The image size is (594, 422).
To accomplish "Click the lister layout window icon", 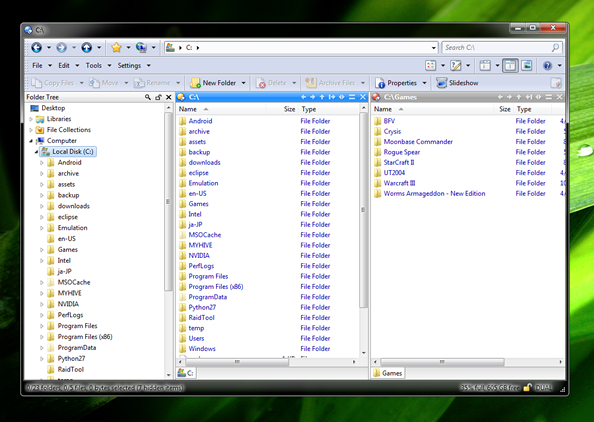I will coord(485,66).
